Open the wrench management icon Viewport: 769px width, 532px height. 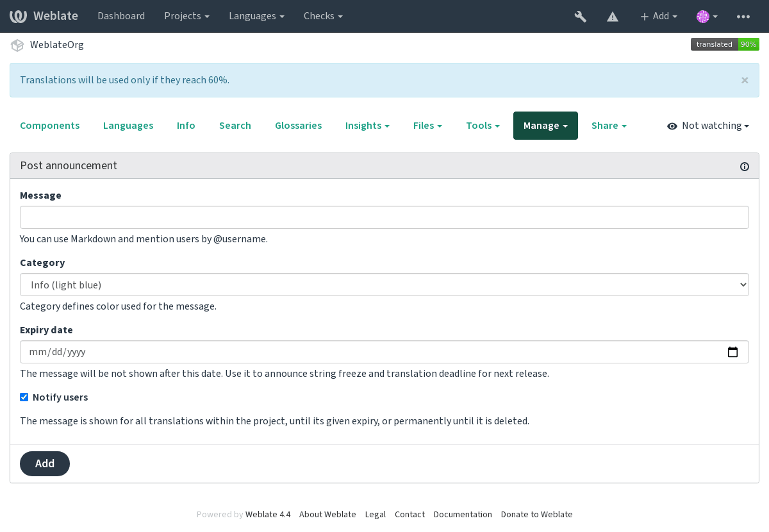tap(581, 17)
